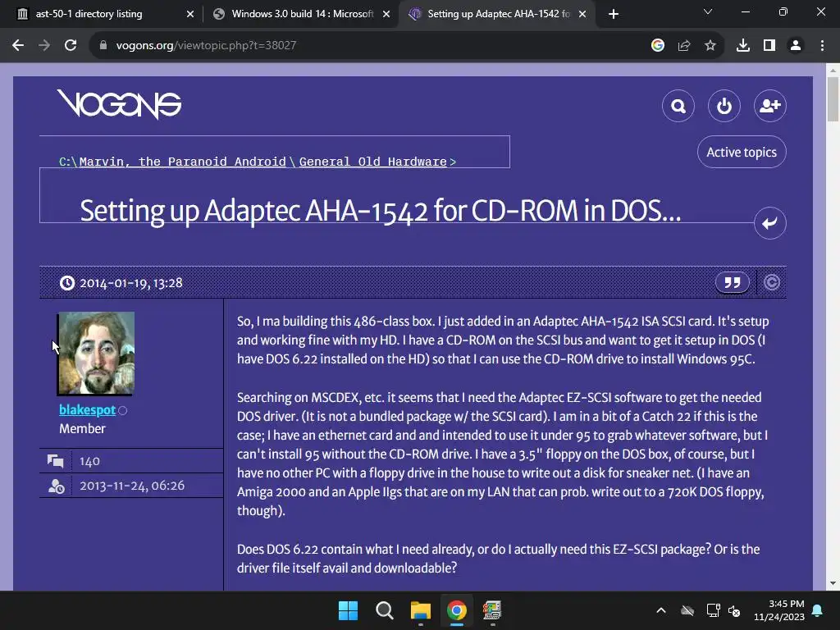Show hidden system tray icons chevron

click(661, 610)
